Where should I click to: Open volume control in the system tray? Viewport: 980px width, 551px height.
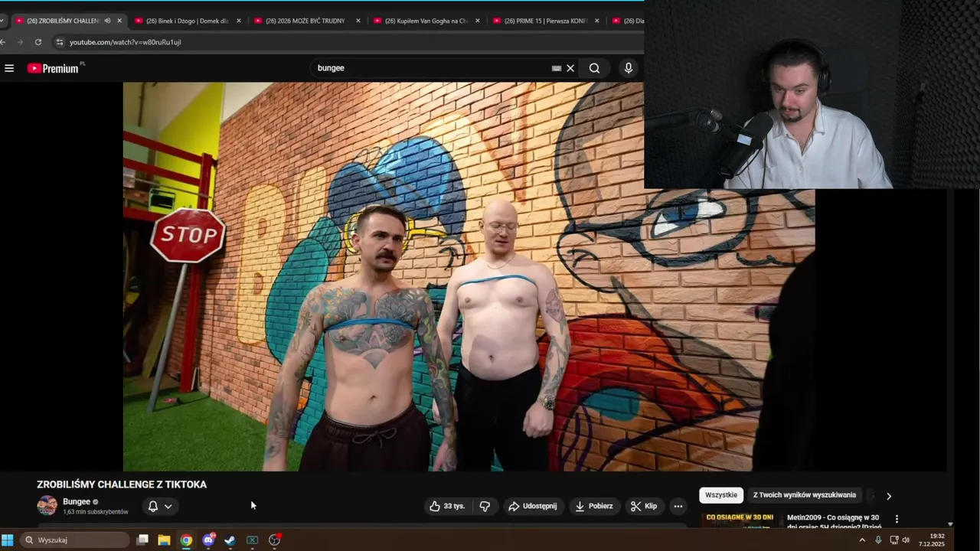coord(906,540)
